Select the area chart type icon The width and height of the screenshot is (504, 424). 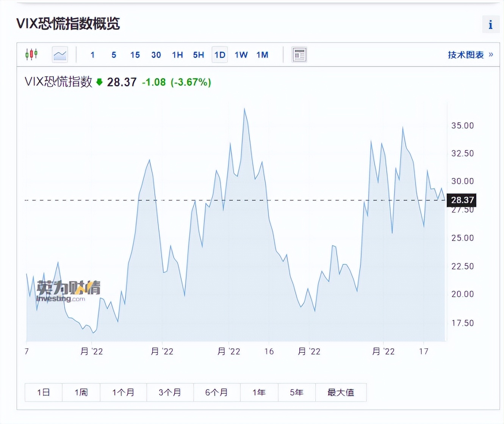coord(60,55)
